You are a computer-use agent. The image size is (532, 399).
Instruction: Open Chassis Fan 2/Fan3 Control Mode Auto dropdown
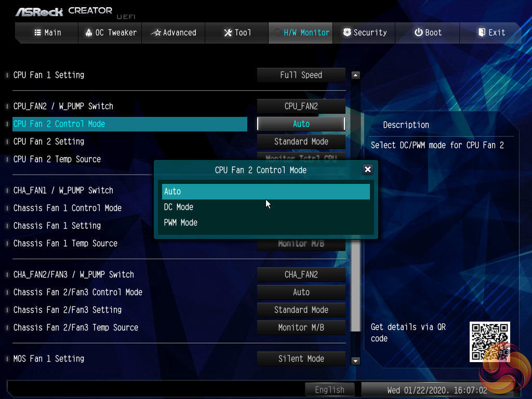click(x=301, y=292)
